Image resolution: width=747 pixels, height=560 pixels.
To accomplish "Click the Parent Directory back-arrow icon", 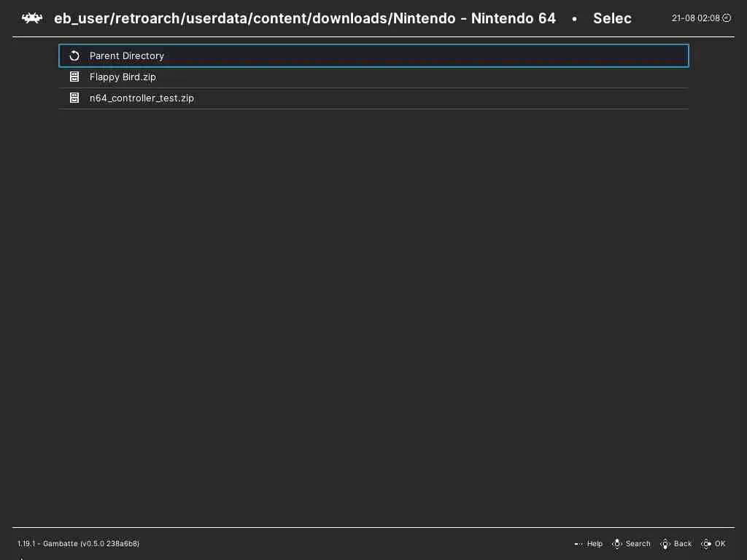I will point(74,55).
